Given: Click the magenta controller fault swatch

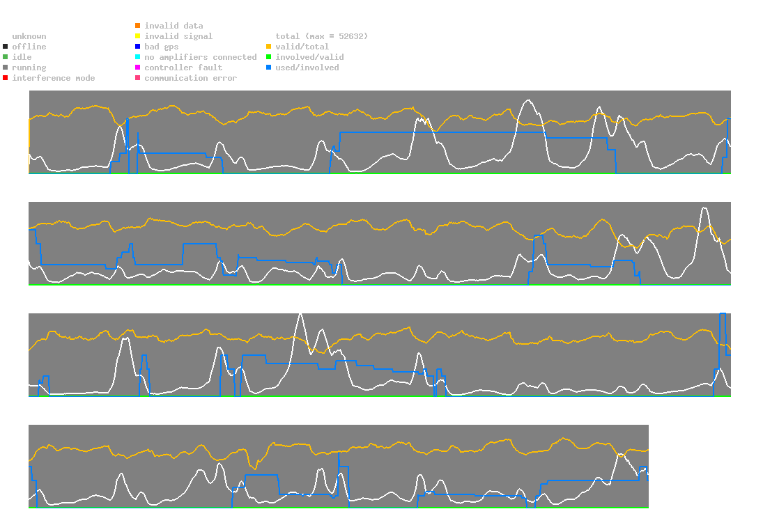Looking at the screenshot, I should (x=138, y=68).
